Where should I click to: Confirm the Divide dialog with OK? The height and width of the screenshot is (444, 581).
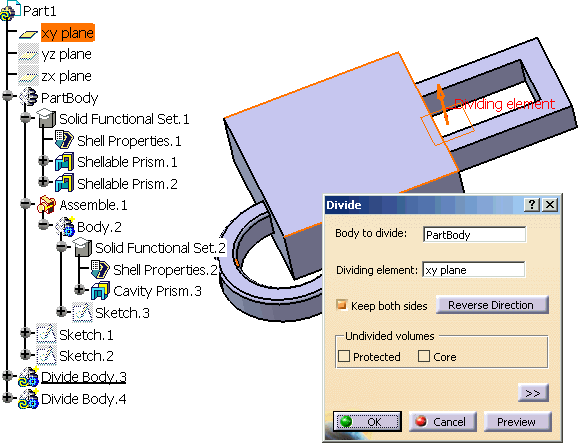[x=367, y=421]
